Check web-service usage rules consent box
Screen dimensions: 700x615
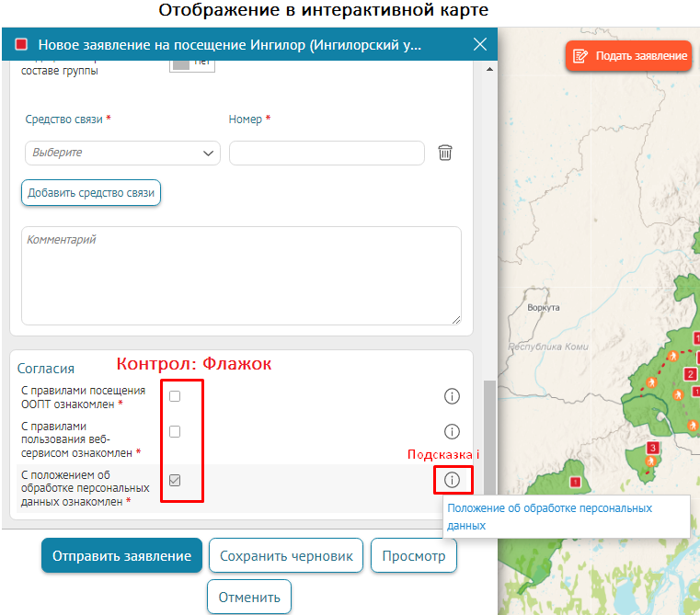tap(175, 431)
